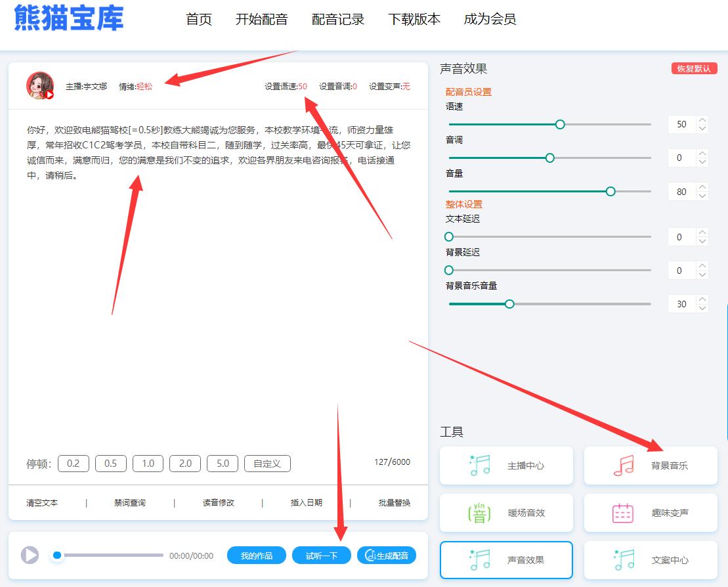
Task: Go to the 首页 menu item
Action: pyautogui.click(x=198, y=19)
